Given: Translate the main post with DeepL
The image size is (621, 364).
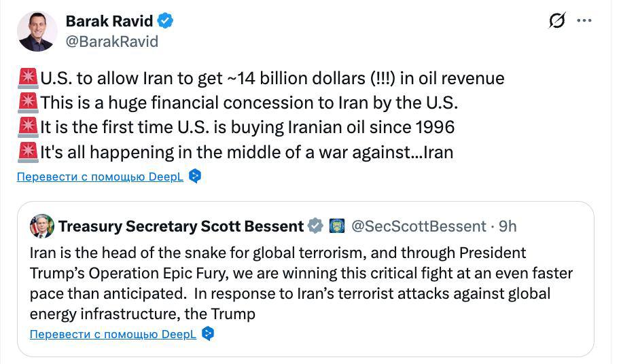Looking at the screenshot, I should click(101, 177).
